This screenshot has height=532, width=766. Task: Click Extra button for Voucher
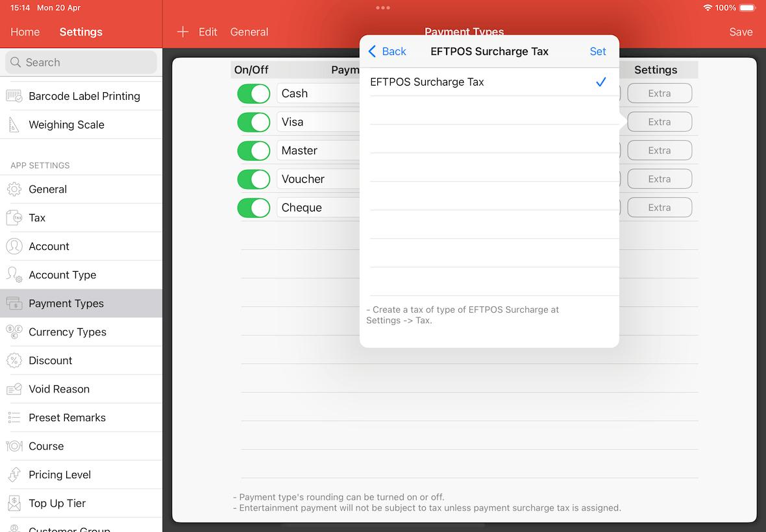(x=660, y=179)
